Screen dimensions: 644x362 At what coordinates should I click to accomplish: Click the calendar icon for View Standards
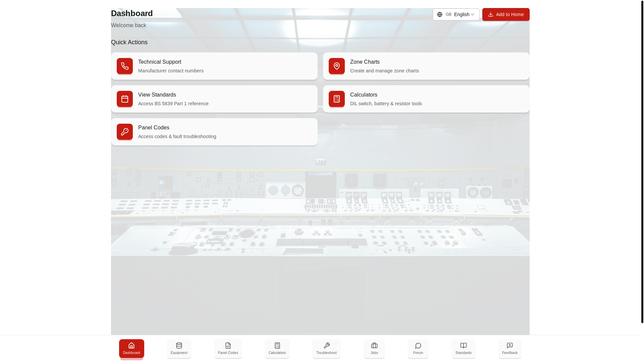[x=125, y=99]
